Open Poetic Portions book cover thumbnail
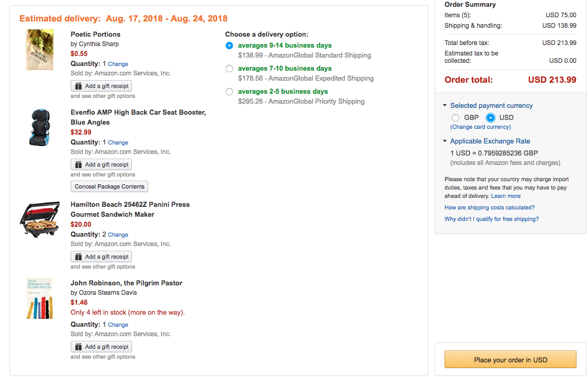The height and width of the screenshot is (377, 588). coord(40,50)
